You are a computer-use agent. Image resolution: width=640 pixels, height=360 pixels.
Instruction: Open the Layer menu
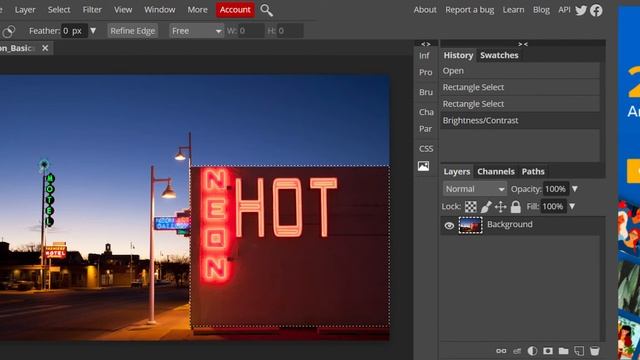(25, 10)
